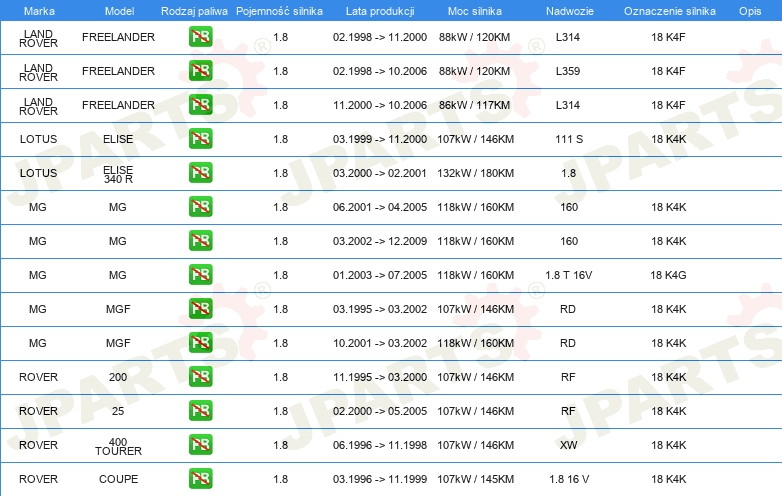Select the 400 TOURER model cell

pos(118,446)
